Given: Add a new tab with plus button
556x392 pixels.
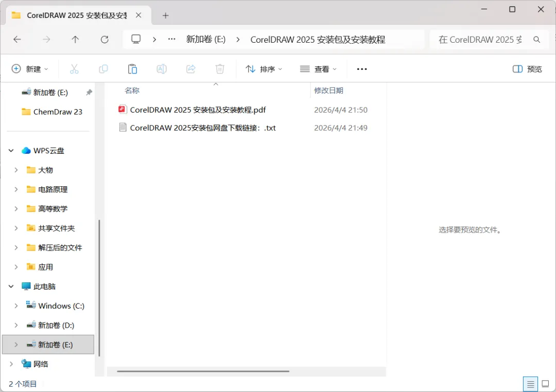Looking at the screenshot, I should [165, 15].
